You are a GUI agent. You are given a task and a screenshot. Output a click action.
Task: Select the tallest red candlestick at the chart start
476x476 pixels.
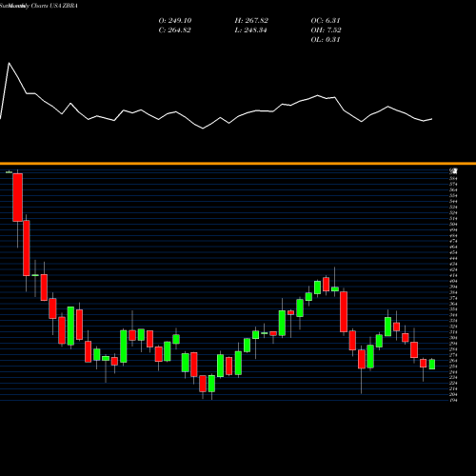18,197
